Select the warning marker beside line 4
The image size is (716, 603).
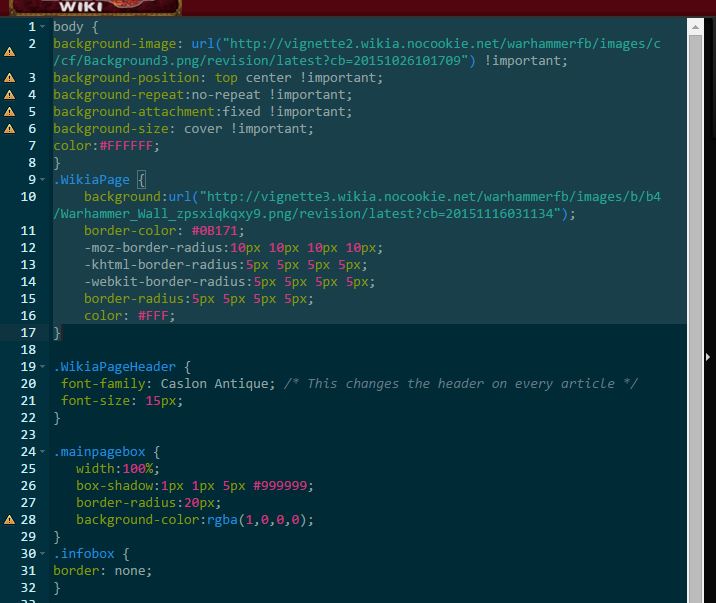(9, 95)
